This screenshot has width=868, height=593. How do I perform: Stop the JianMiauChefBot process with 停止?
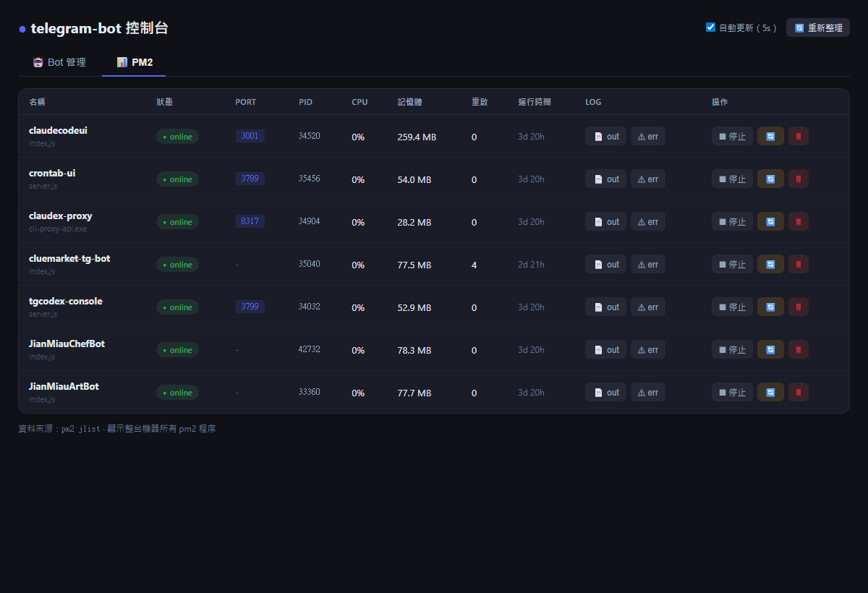coord(732,349)
